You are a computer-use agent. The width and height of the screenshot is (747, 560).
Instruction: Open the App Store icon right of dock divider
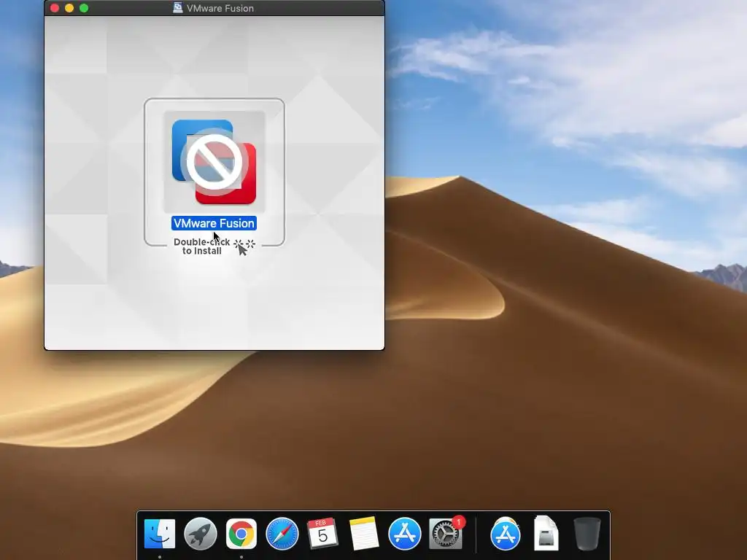505,534
